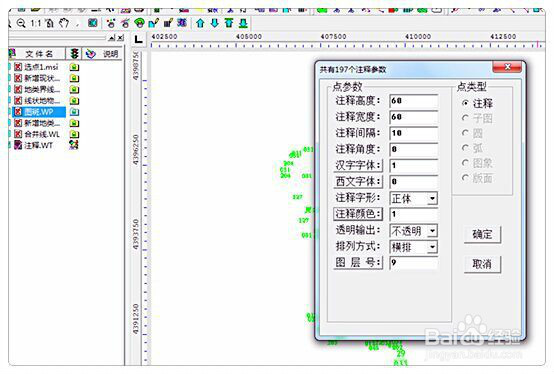The height and width of the screenshot is (374, 554).
Task: Click the paint palette 说明 column header
Action: [x=102, y=54]
